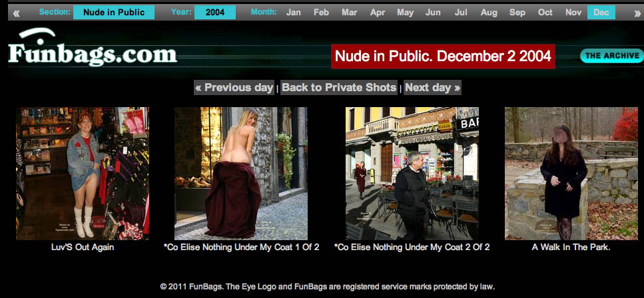
Task: Click the highlighted Dec month
Action: pyautogui.click(x=601, y=13)
